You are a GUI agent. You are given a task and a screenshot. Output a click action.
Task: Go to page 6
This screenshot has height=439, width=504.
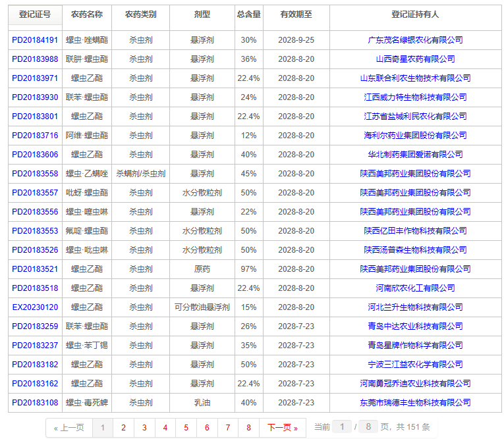point(207,428)
